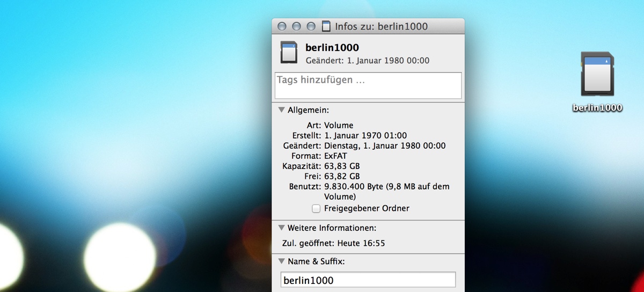The height and width of the screenshot is (292, 644).
Task: Click the Kapazität value '63,83 GB'
Action: point(342,166)
